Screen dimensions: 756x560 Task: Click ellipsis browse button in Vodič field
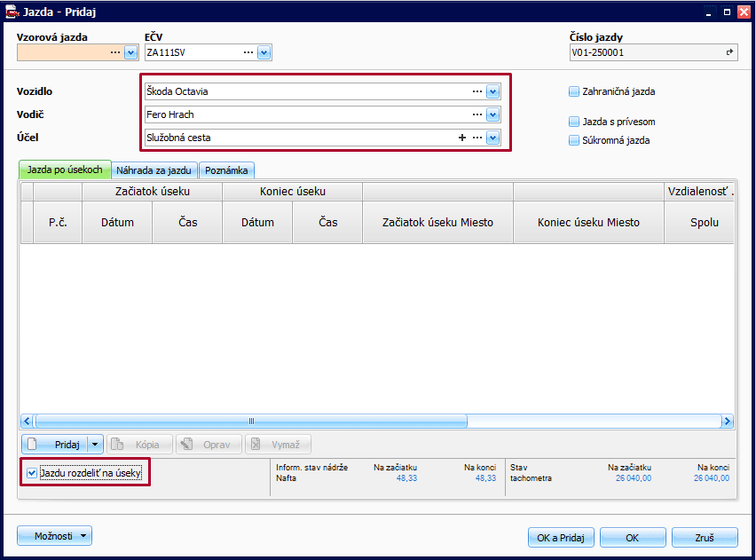(477, 114)
